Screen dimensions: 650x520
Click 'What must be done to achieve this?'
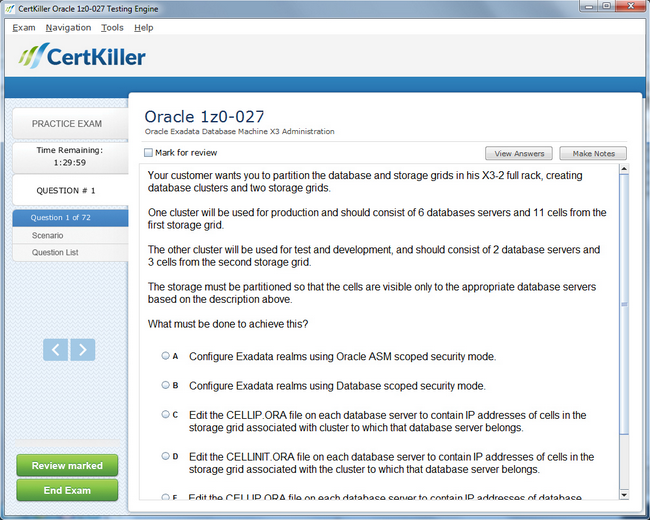(228, 324)
